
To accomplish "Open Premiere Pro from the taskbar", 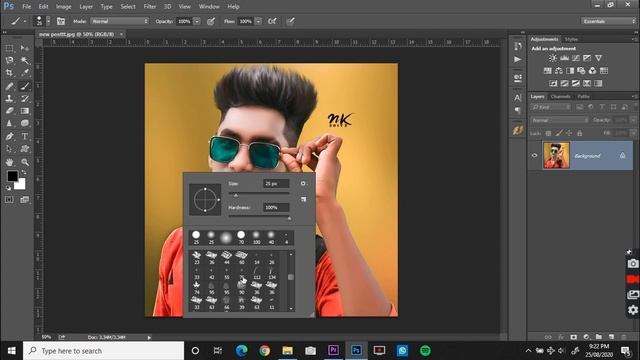I will coord(333,350).
